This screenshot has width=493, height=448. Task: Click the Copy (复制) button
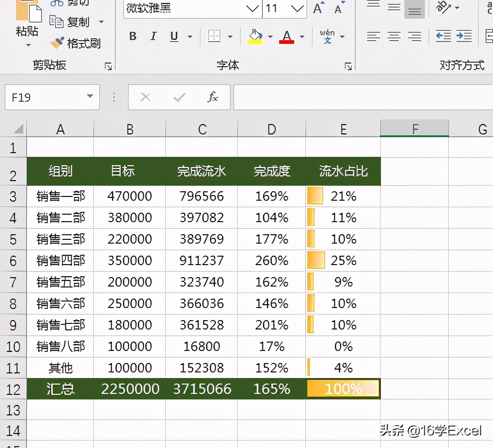click(70, 21)
